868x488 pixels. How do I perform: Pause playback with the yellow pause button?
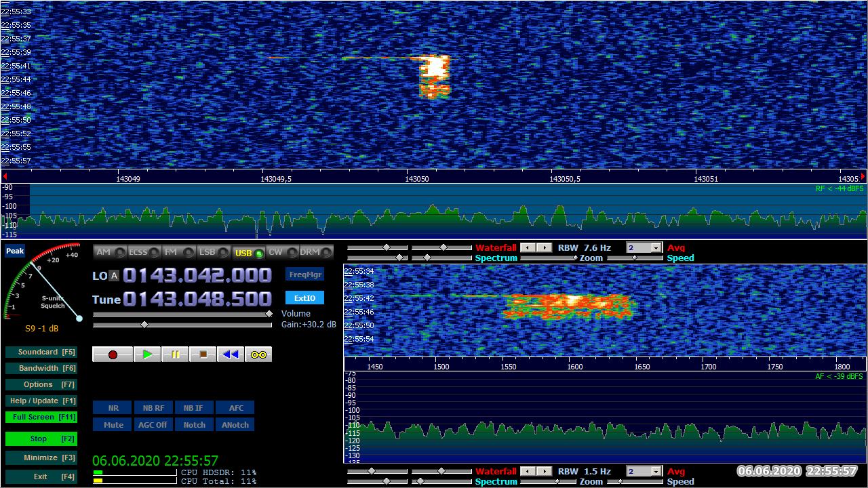tap(175, 354)
